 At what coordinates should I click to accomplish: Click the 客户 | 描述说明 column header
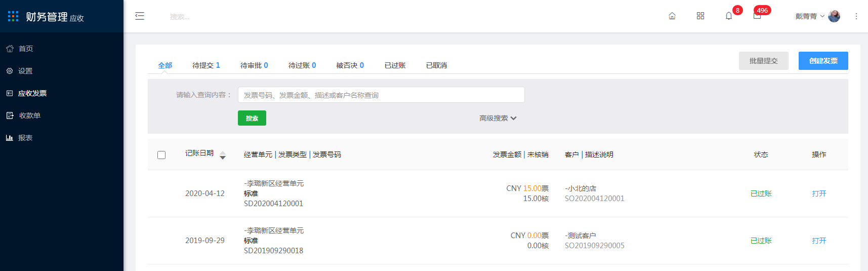589,154
